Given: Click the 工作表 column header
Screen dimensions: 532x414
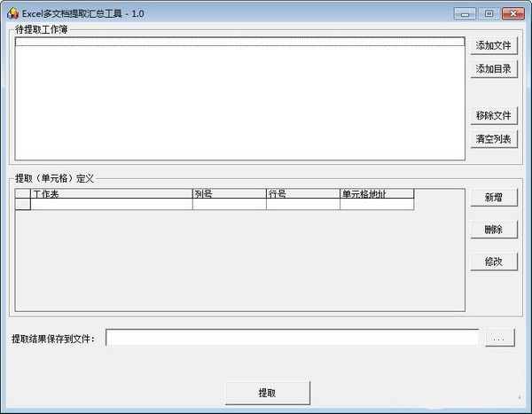Looking at the screenshot, I should (112, 194).
